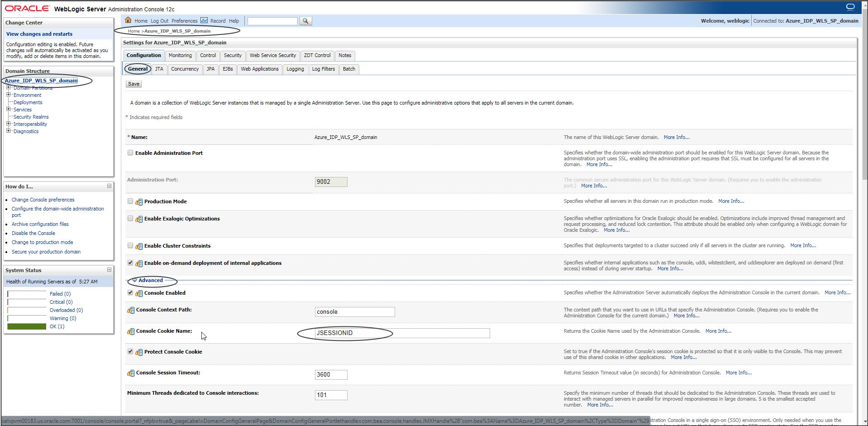868x426 pixels.
Task: Click the toolbar search input field
Action: click(272, 21)
